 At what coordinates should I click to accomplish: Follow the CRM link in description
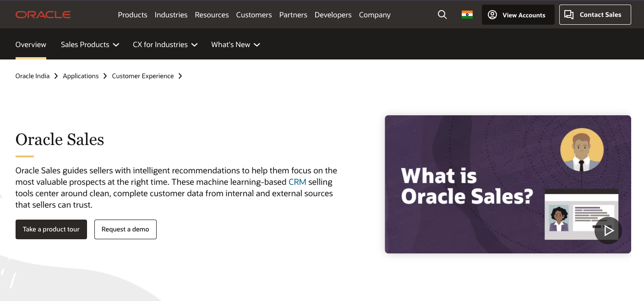point(297,182)
